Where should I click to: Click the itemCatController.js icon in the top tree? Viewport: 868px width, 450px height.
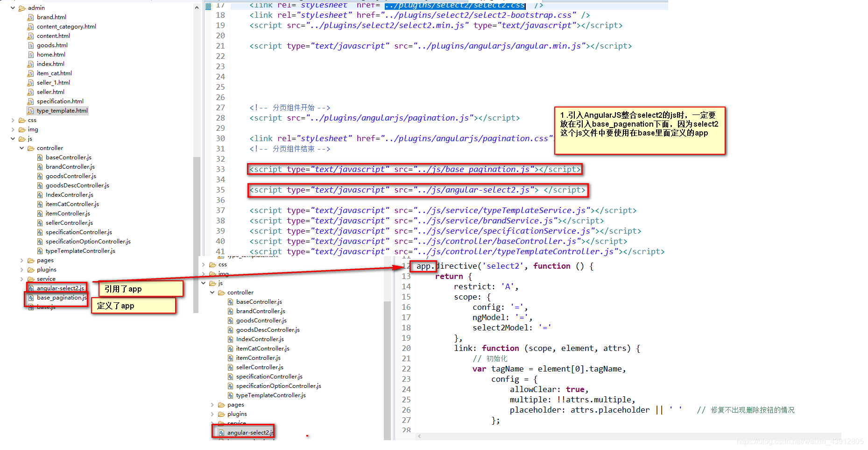click(x=40, y=204)
